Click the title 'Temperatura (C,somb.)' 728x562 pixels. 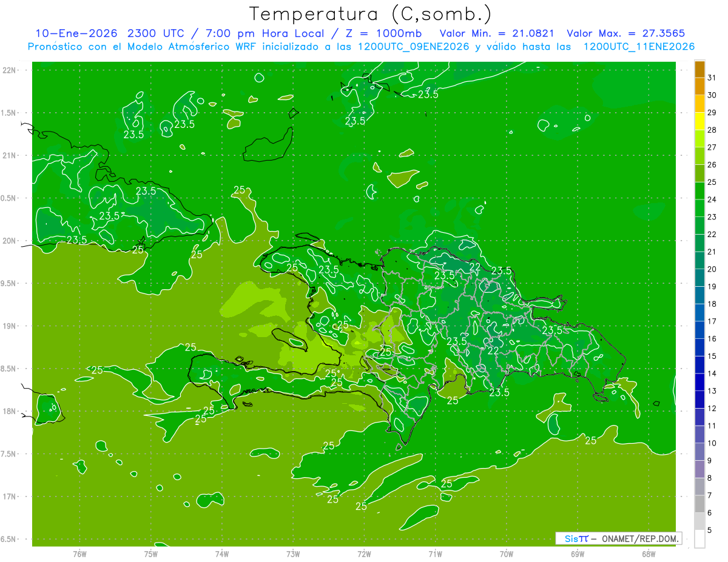click(371, 14)
